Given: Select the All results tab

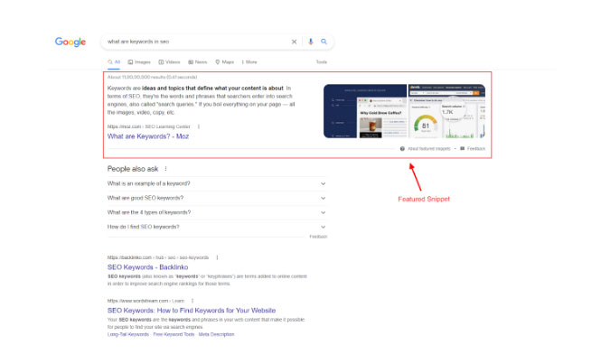Looking at the screenshot, I should 114,61.
